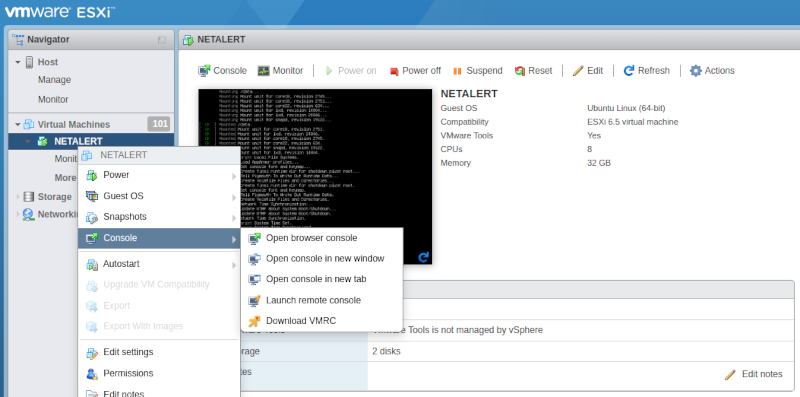Click the Permissions user icon in menu
The width and height of the screenshot is (800, 397).
click(92, 374)
